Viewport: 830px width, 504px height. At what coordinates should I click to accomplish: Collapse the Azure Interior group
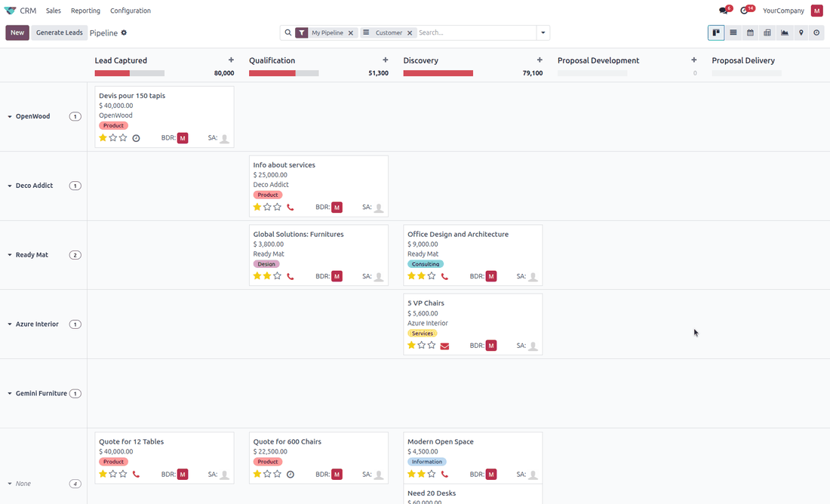pyautogui.click(x=10, y=324)
